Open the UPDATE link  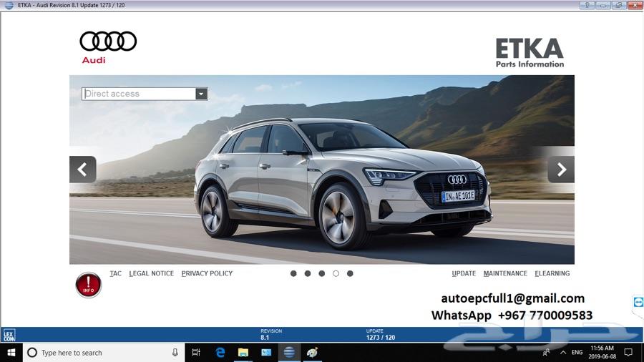click(x=464, y=273)
